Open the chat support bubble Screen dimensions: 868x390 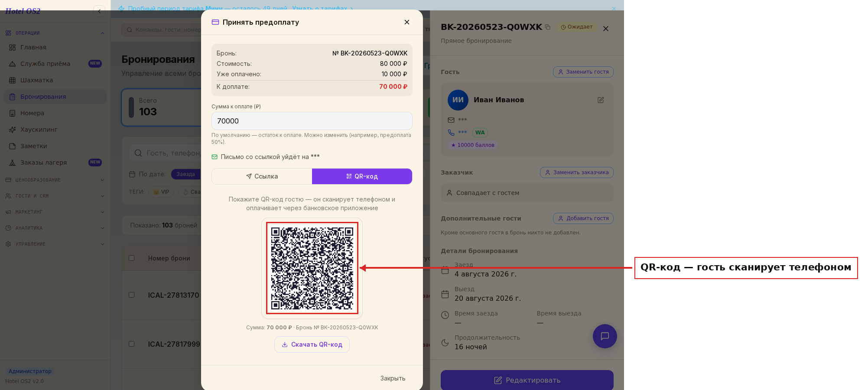point(605,336)
